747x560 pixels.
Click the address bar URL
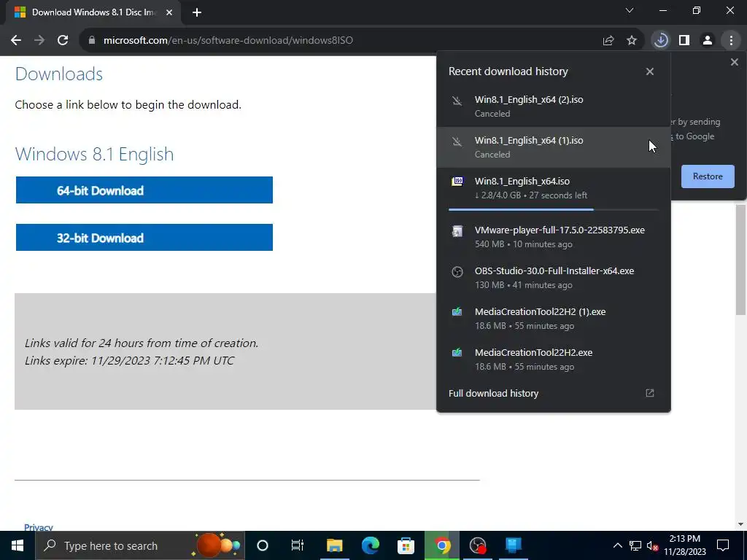click(x=228, y=41)
